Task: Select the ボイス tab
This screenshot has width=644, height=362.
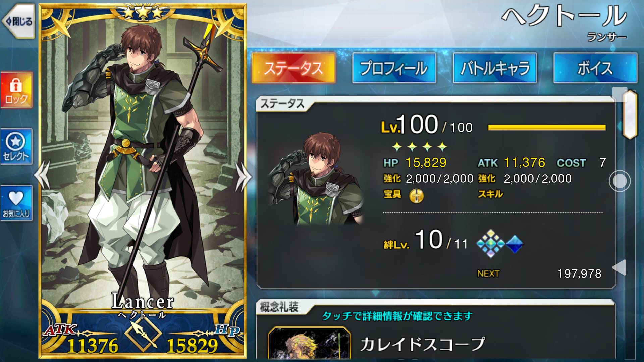Action: (x=595, y=68)
